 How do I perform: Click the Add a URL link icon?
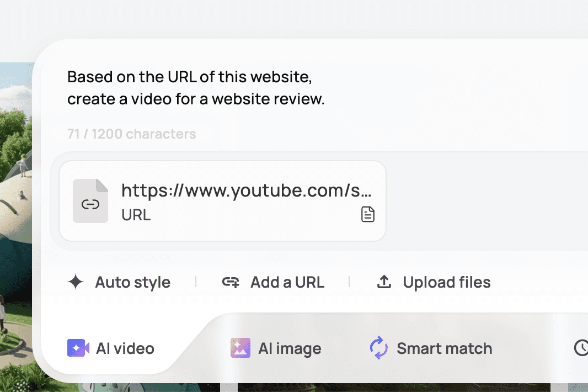(231, 282)
